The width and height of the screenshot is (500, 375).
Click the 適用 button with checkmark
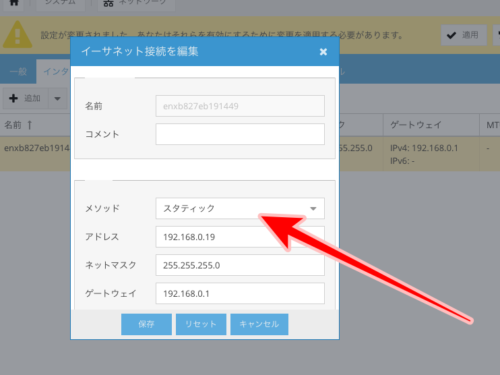[464, 35]
